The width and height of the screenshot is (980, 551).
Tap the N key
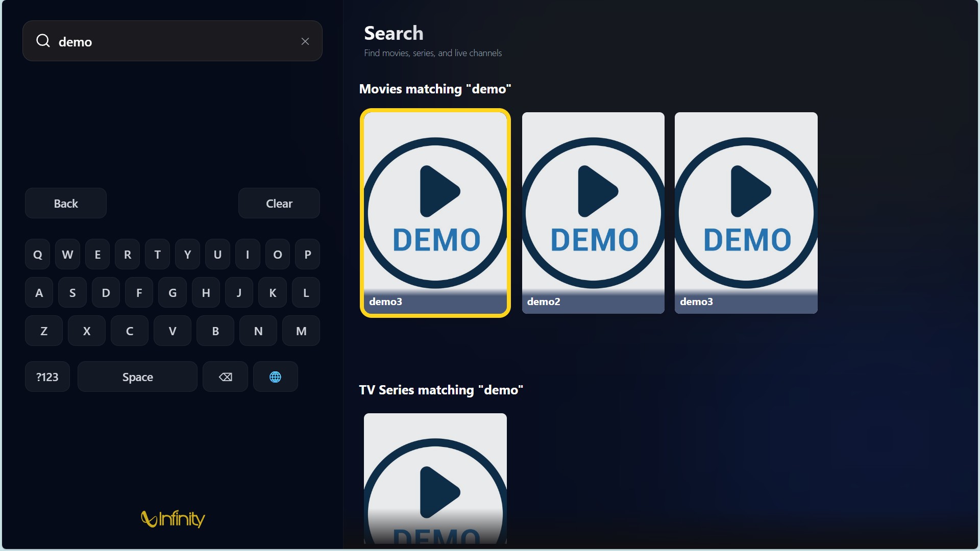coord(258,331)
